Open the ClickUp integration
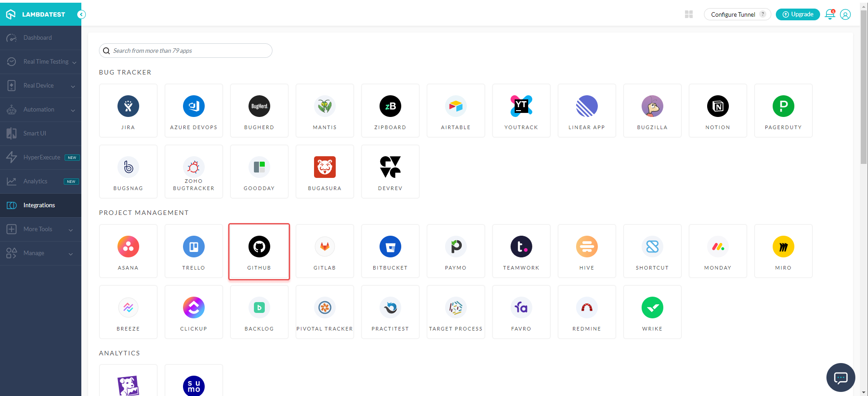 pos(194,312)
